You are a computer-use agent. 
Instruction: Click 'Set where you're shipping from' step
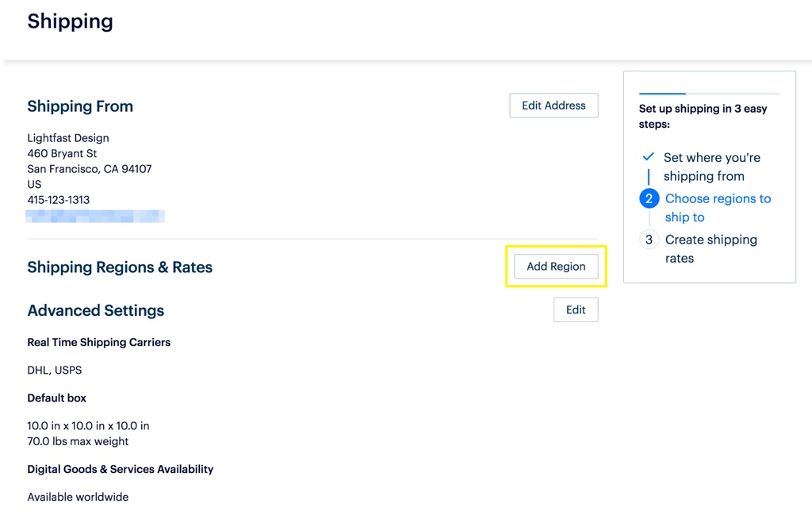pyautogui.click(x=712, y=167)
